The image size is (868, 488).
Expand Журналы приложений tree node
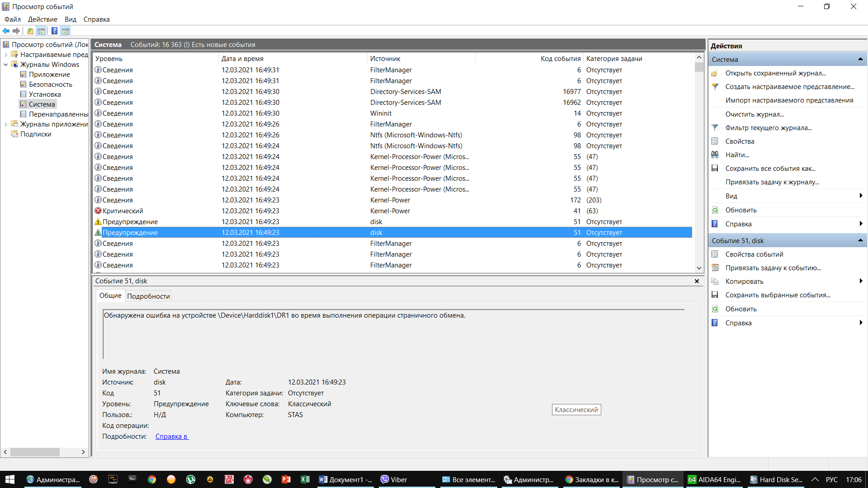click(x=5, y=124)
